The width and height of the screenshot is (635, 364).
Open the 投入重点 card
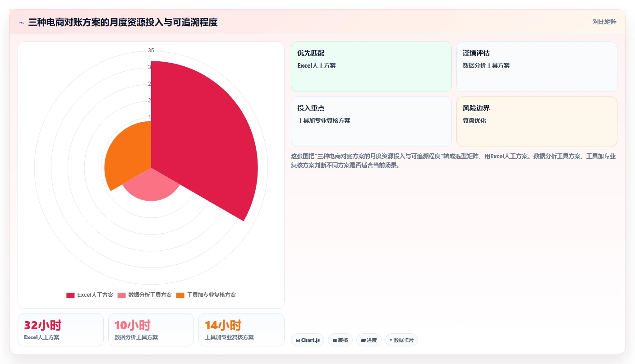click(x=371, y=122)
